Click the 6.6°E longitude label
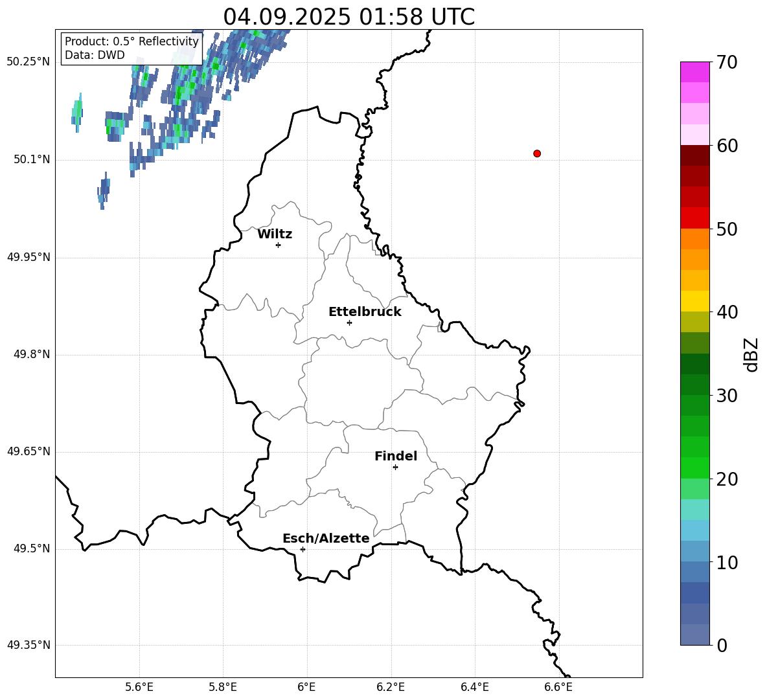 (558, 687)
